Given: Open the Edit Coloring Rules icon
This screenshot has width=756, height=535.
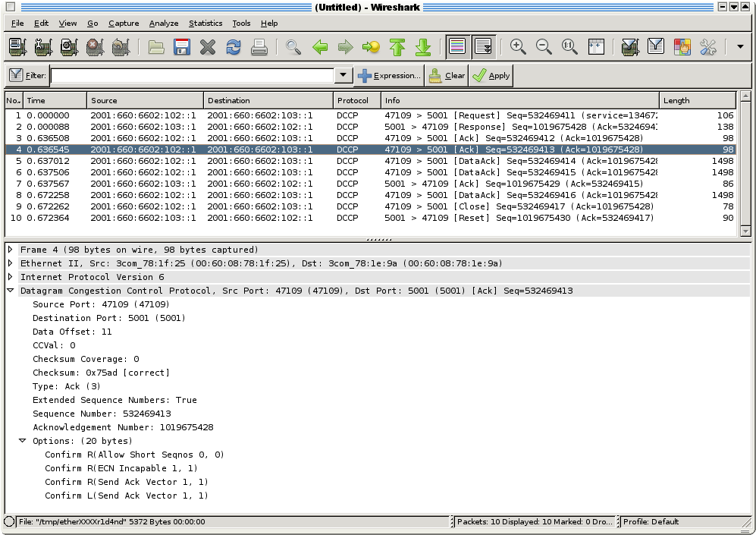Looking at the screenshot, I should pos(680,46).
